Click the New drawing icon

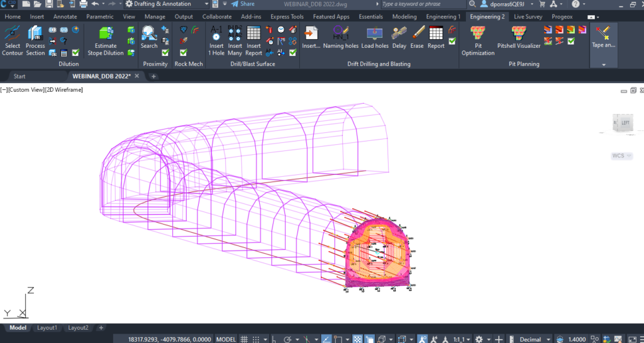[x=26, y=4]
